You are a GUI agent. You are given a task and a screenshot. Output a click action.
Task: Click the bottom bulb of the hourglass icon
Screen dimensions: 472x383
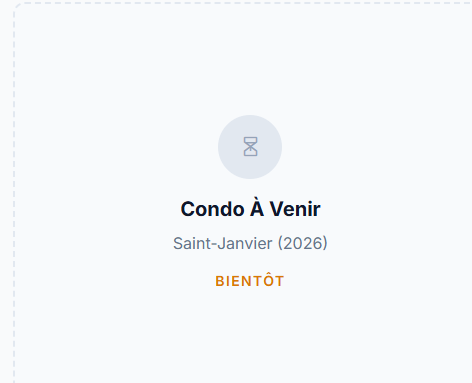pos(250,151)
